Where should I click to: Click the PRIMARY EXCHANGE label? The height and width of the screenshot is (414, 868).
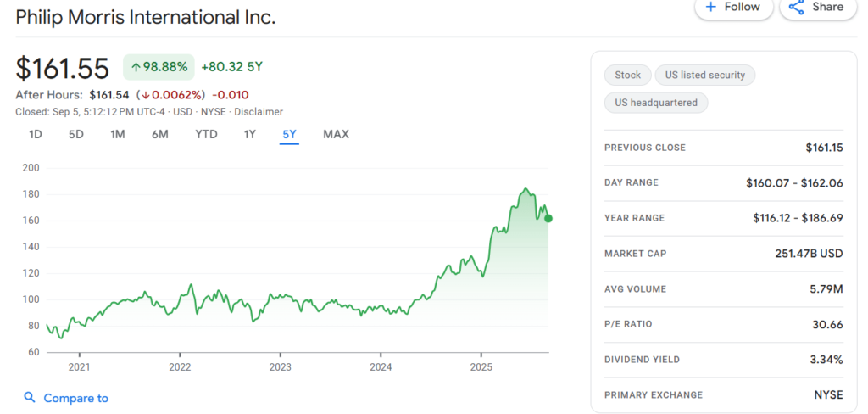[x=654, y=395]
